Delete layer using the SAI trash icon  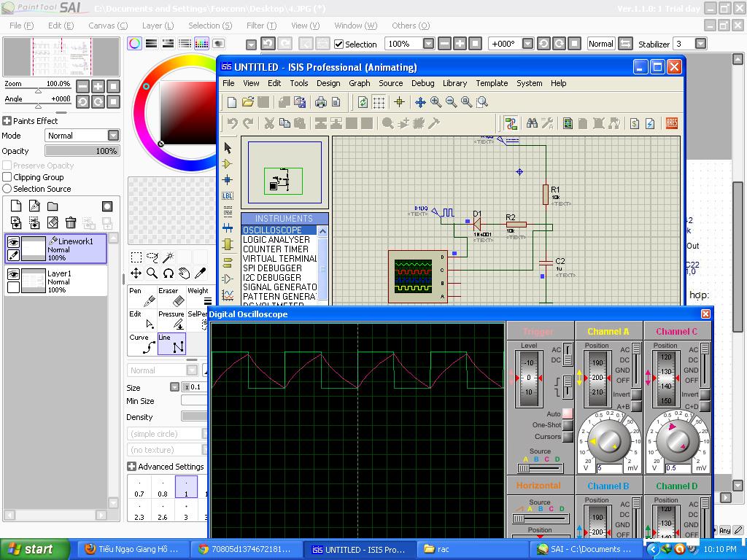(71, 222)
